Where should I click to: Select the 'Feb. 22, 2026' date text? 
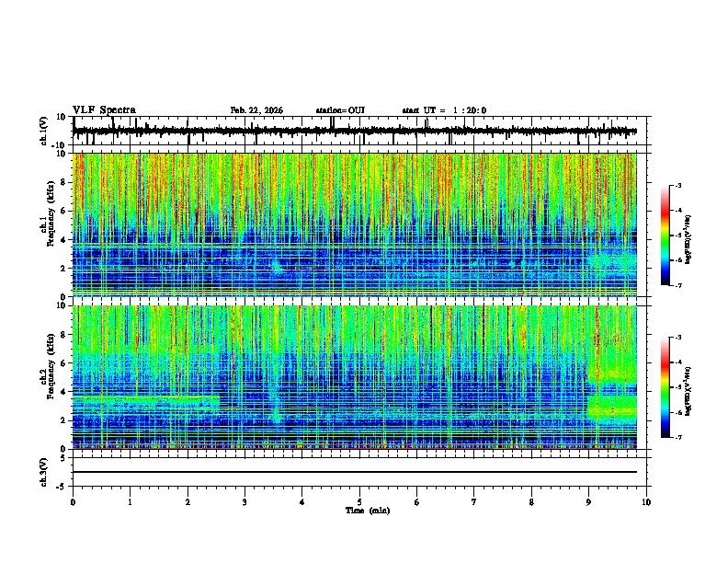(256, 110)
